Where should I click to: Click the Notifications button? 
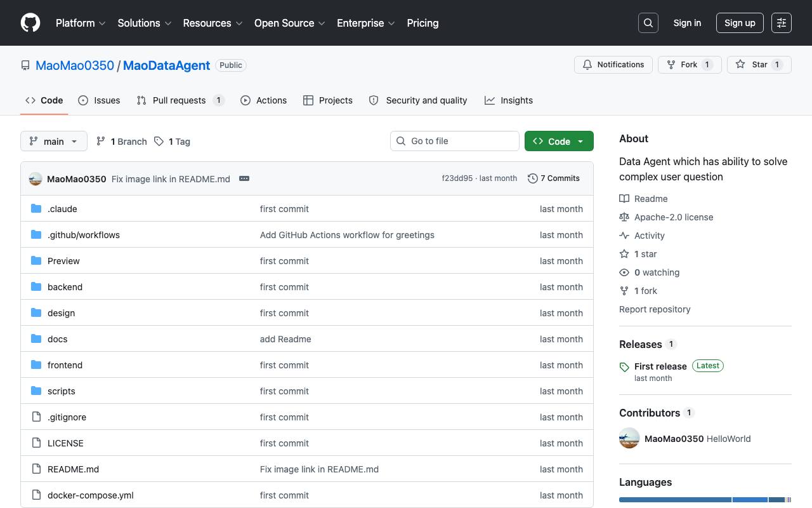(x=613, y=65)
